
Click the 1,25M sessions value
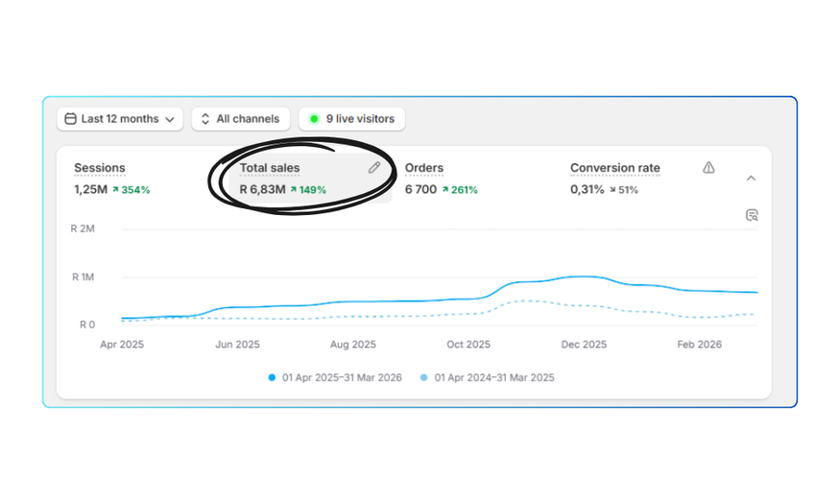click(x=90, y=190)
